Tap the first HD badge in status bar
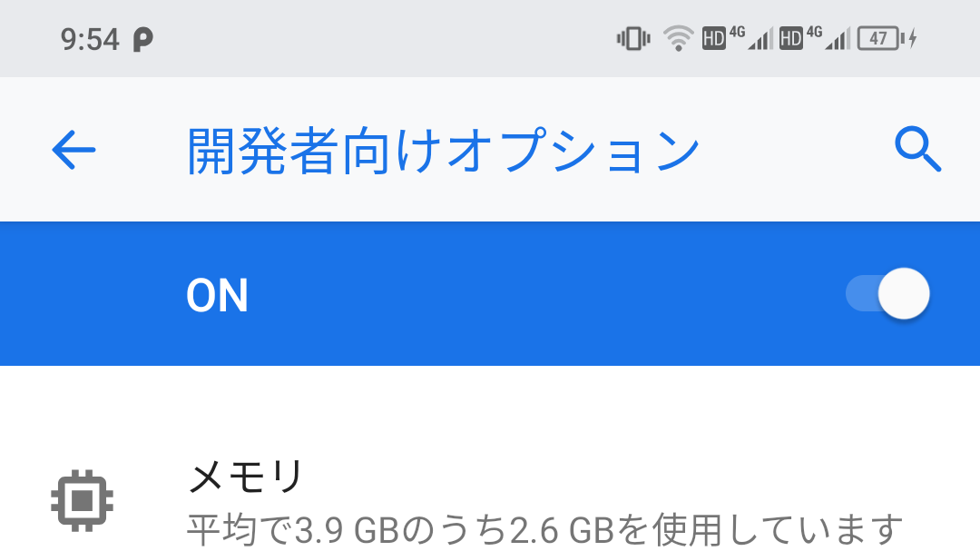 coord(714,39)
